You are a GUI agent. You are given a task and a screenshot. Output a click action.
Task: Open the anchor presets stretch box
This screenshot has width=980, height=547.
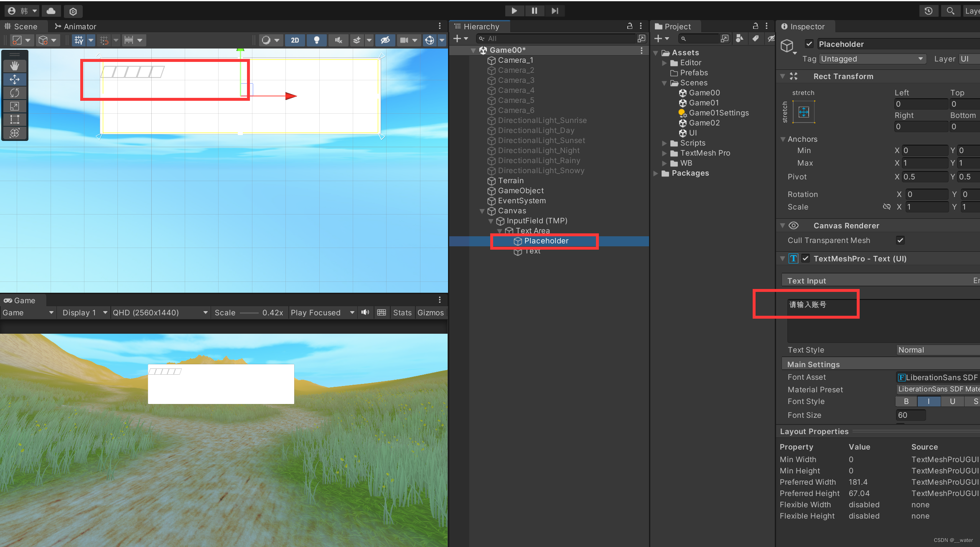(803, 112)
